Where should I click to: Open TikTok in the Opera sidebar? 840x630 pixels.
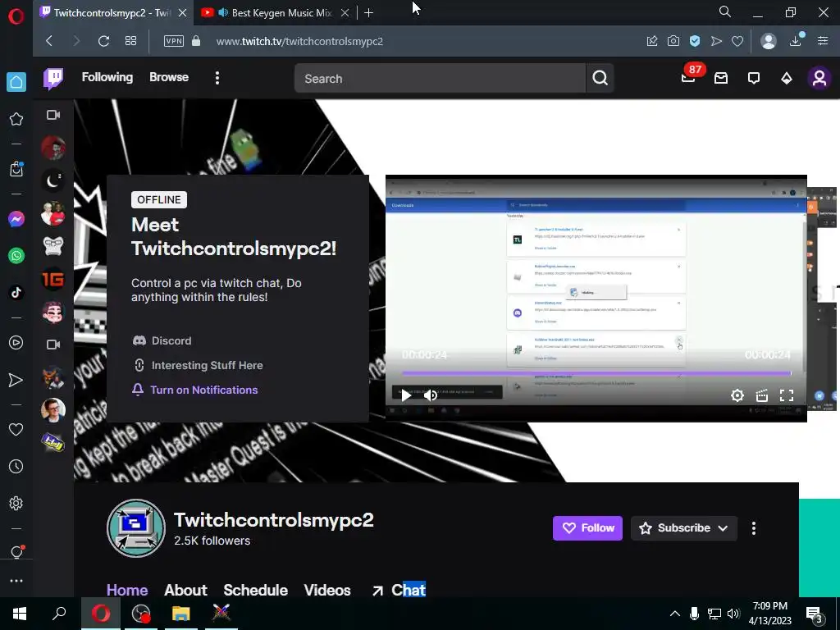16,293
